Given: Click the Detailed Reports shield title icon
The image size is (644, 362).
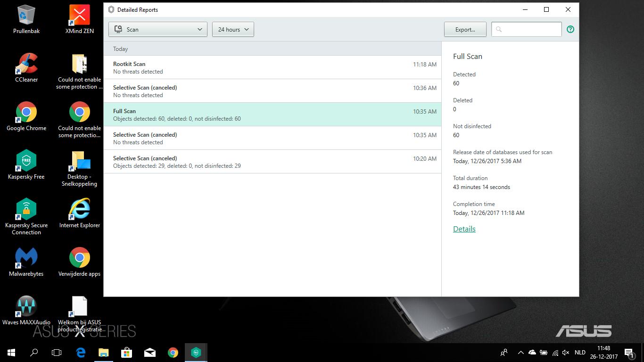Looking at the screenshot, I should point(111,9).
